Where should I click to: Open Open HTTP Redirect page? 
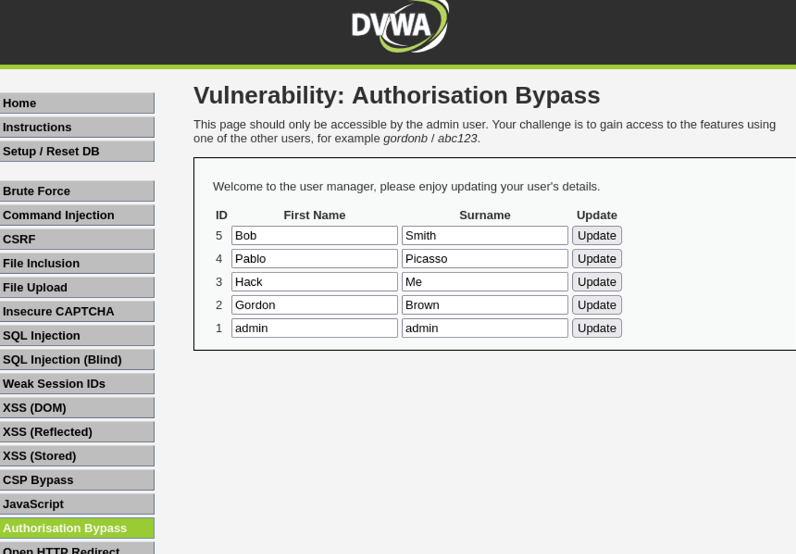77,548
